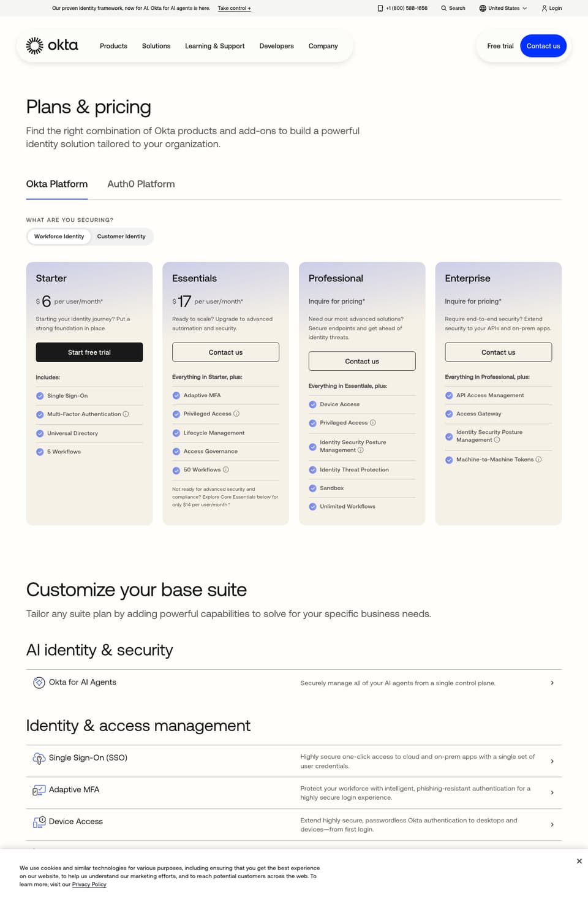Viewport: 588px width, 899px height.
Task: Select the Workforce Identity toggle option
Action: coord(59,237)
